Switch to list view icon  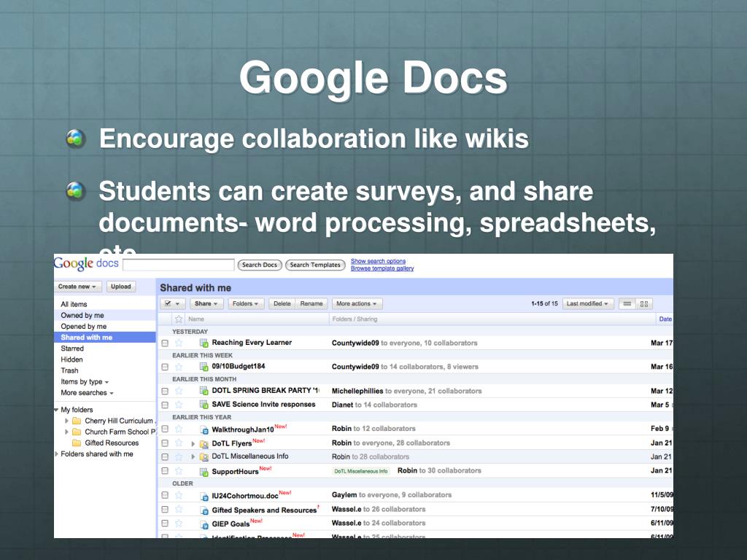[x=627, y=304]
